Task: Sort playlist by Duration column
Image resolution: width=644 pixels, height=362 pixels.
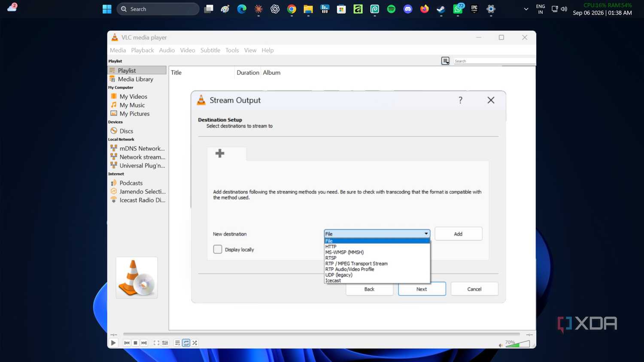Action: 248,73
